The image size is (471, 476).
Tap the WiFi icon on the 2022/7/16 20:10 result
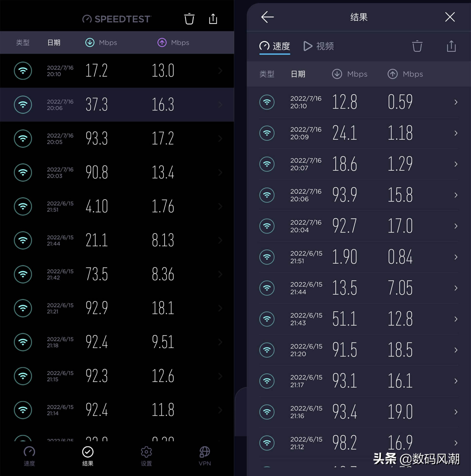point(23,71)
